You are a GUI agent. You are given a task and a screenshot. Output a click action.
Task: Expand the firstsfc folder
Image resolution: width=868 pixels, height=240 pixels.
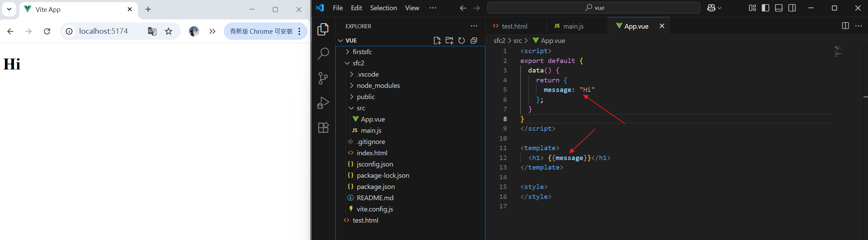click(362, 52)
